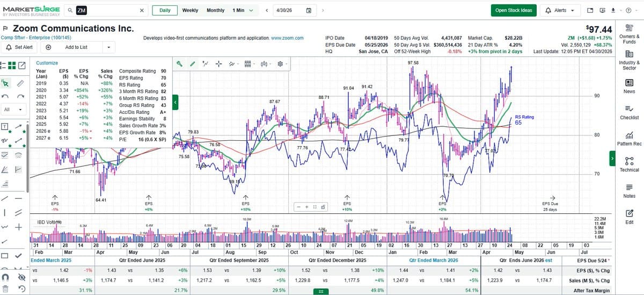Open the Alerts dropdown

(x=560, y=10)
